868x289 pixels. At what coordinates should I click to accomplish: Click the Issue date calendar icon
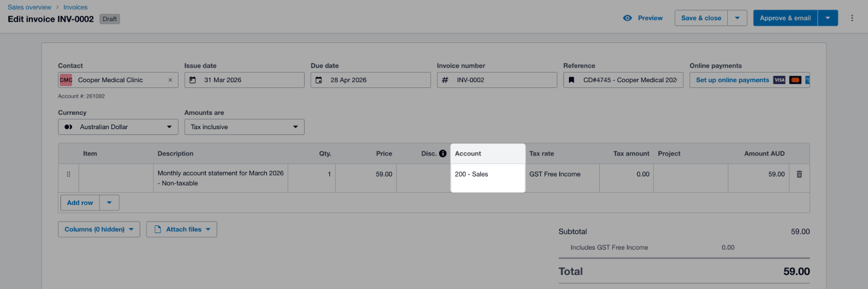(192, 80)
